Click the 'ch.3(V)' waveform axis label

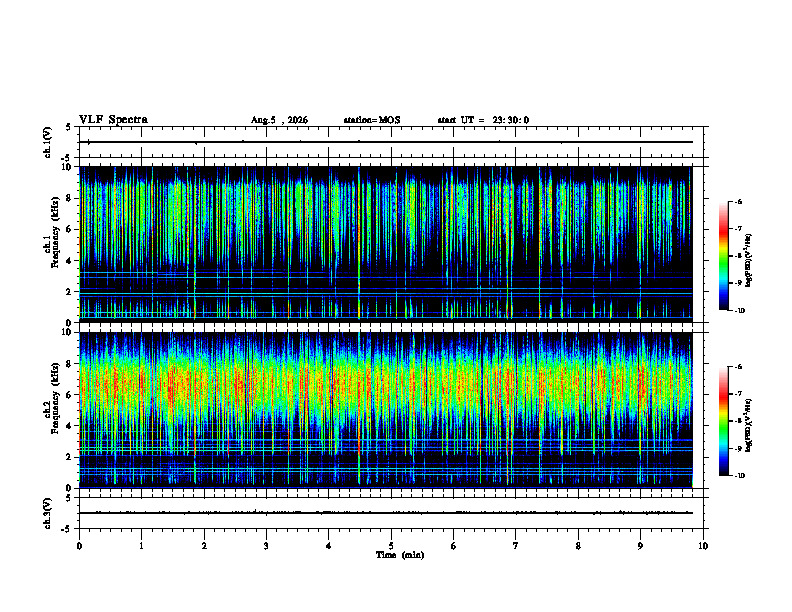tap(48, 513)
